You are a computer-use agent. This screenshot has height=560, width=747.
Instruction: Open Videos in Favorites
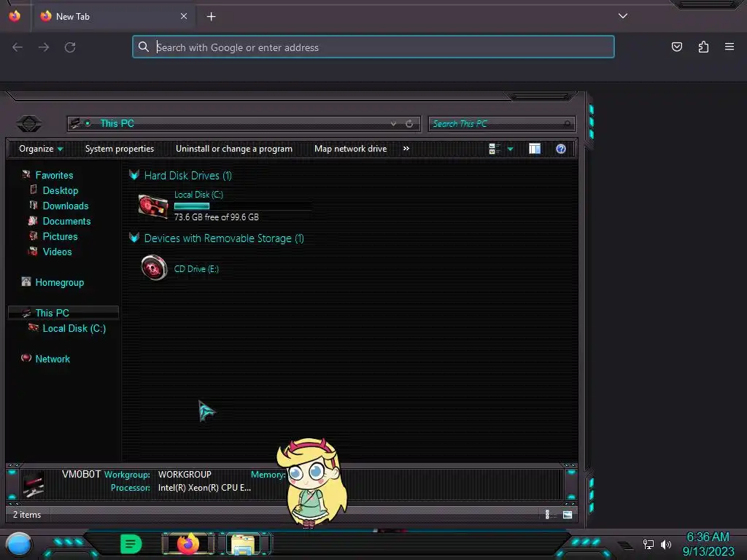[57, 252]
